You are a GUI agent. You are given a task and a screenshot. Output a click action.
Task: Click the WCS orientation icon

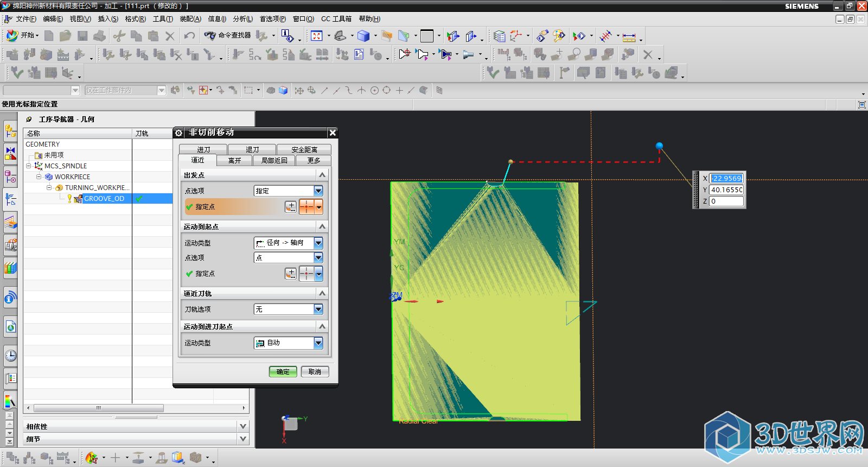tap(515, 36)
